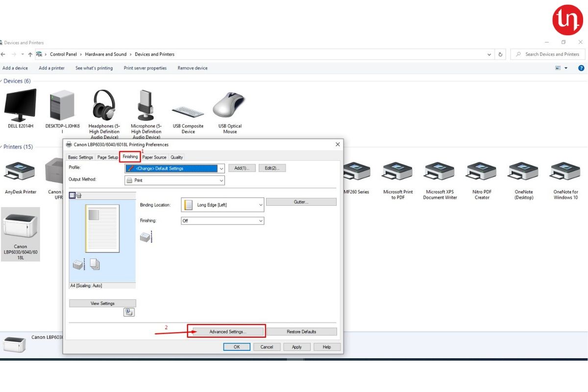Open the Output Method dropdown
The width and height of the screenshot is (588, 392).
tap(175, 180)
